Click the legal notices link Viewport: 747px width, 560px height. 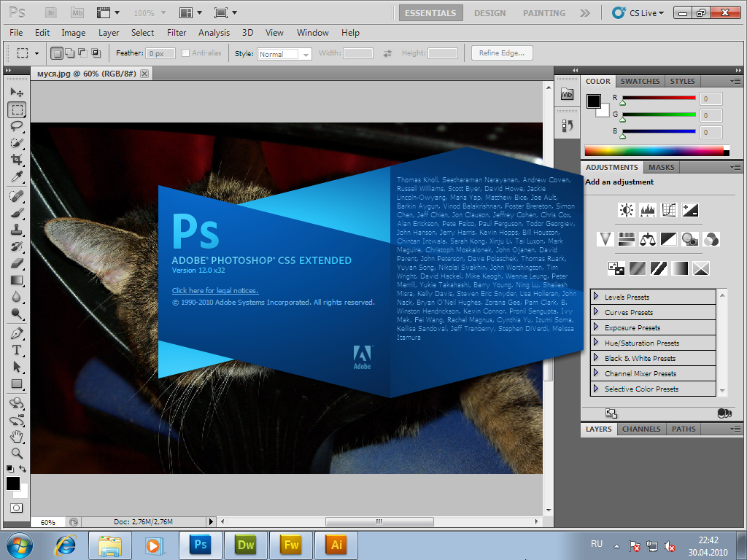pyautogui.click(x=214, y=290)
